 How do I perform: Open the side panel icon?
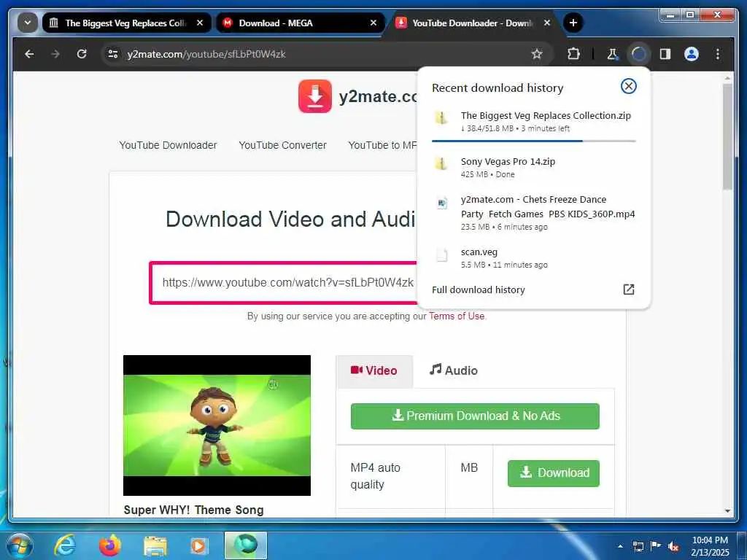point(665,54)
